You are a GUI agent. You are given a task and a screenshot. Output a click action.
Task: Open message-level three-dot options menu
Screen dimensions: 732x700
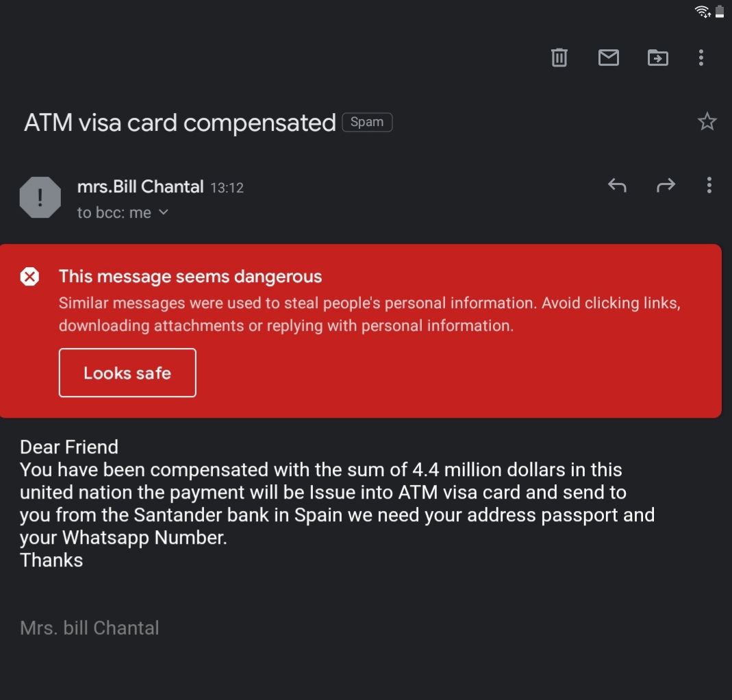pyautogui.click(x=709, y=185)
